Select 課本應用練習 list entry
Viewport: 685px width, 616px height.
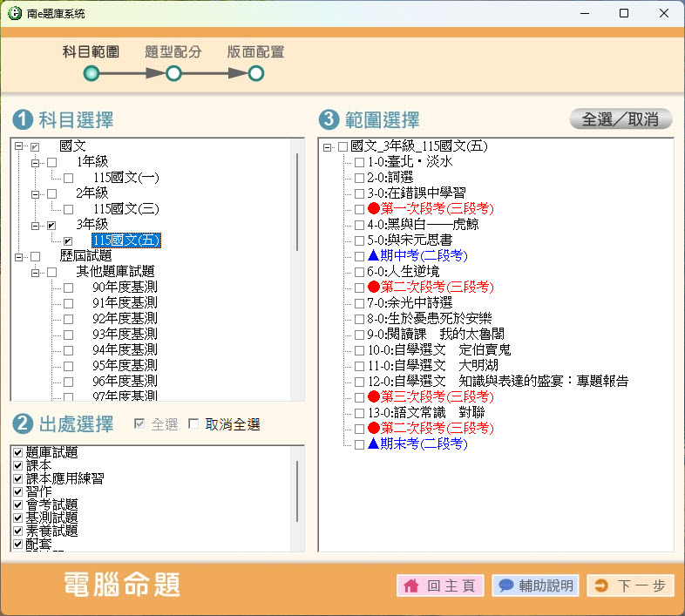(x=65, y=478)
